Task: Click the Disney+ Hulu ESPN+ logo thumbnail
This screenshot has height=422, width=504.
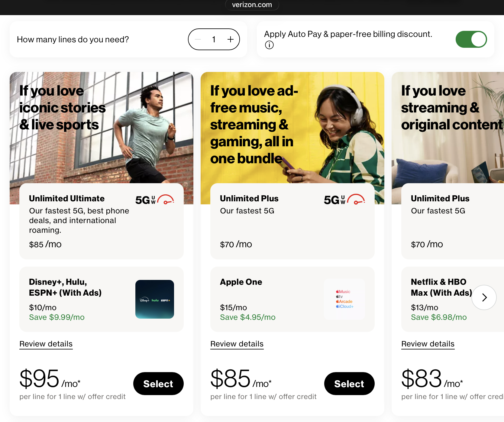Action: [x=155, y=299]
